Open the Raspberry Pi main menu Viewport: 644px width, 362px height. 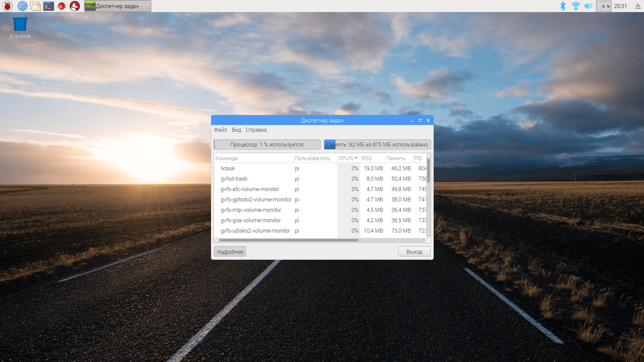click(7, 6)
